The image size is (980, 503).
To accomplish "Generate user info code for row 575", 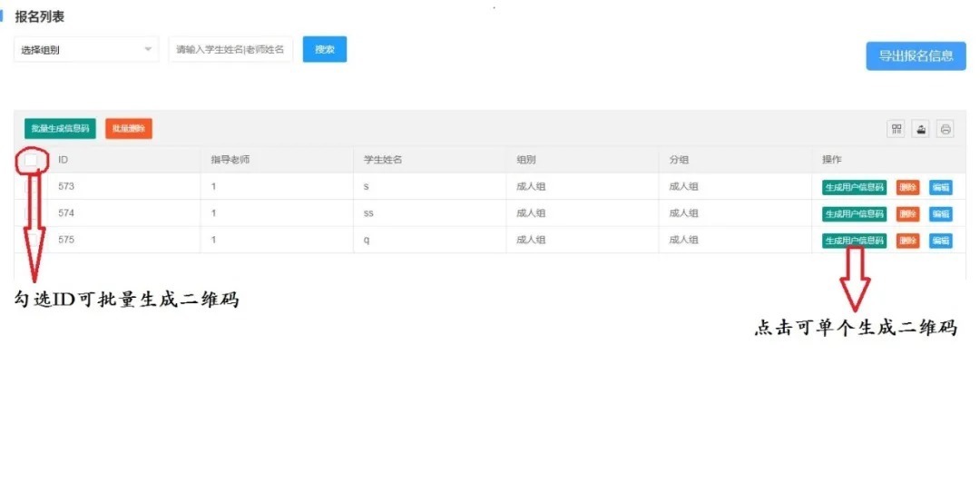I will click(854, 241).
